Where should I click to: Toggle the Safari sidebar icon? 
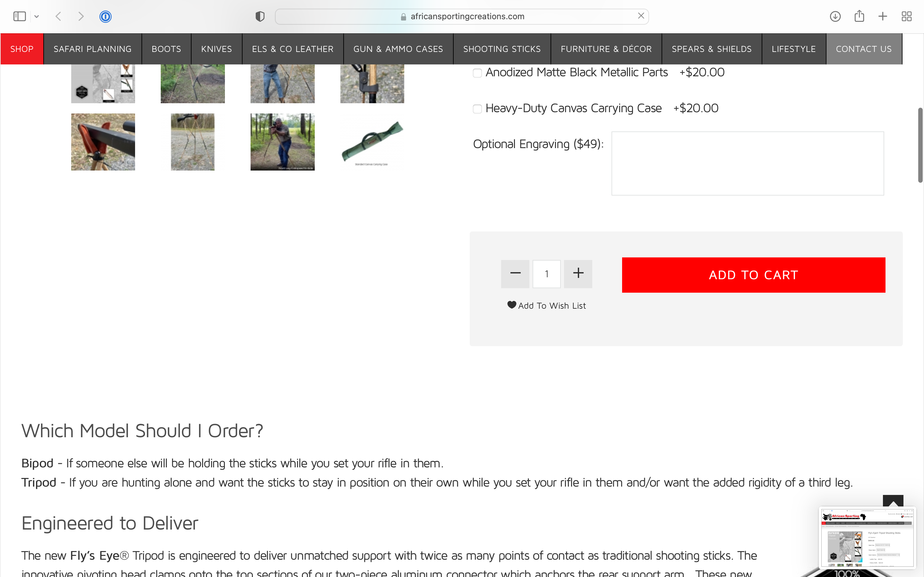[19, 16]
